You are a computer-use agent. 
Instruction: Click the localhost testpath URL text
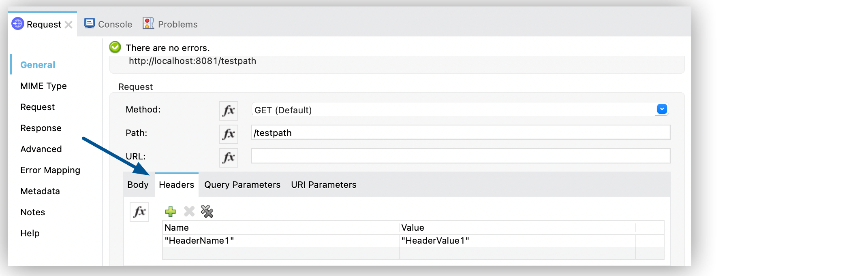click(192, 61)
